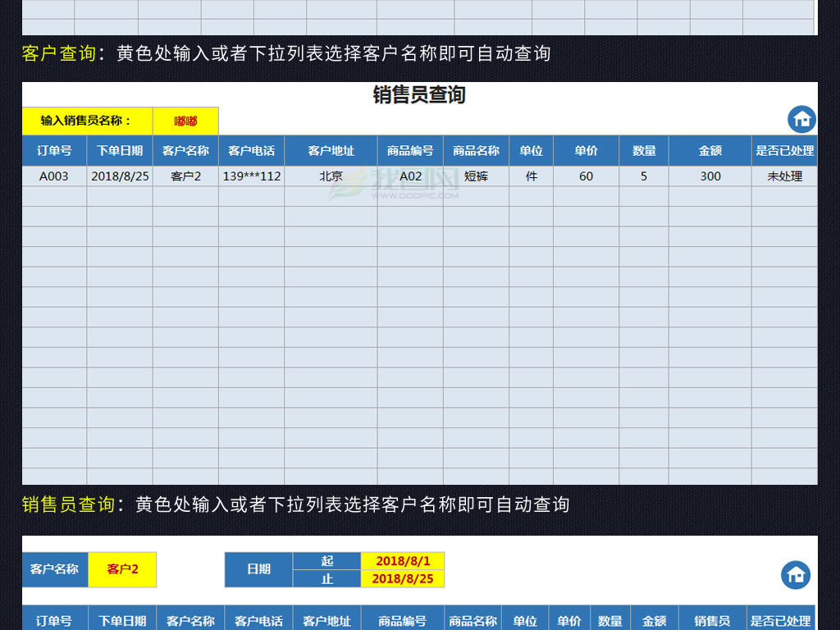Viewport: 840px width, 630px height.
Task: Select the end date cell 2018/8/25
Action: (402, 579)
